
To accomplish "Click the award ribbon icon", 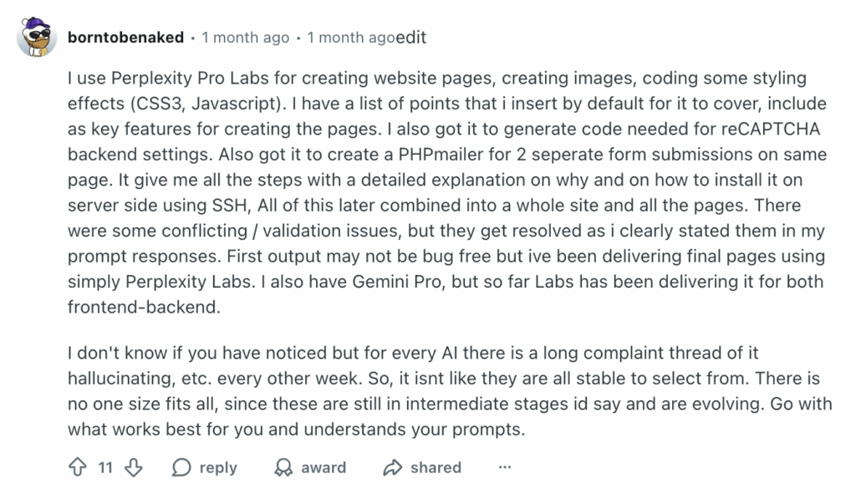I will tap(284, 467).
